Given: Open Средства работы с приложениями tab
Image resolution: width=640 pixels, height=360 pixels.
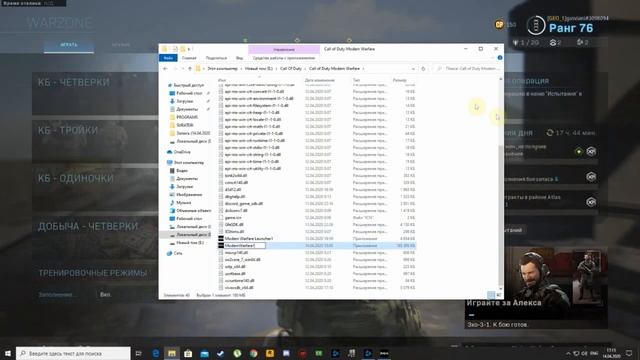Looking at the screenshot, I should click(284, 58).
